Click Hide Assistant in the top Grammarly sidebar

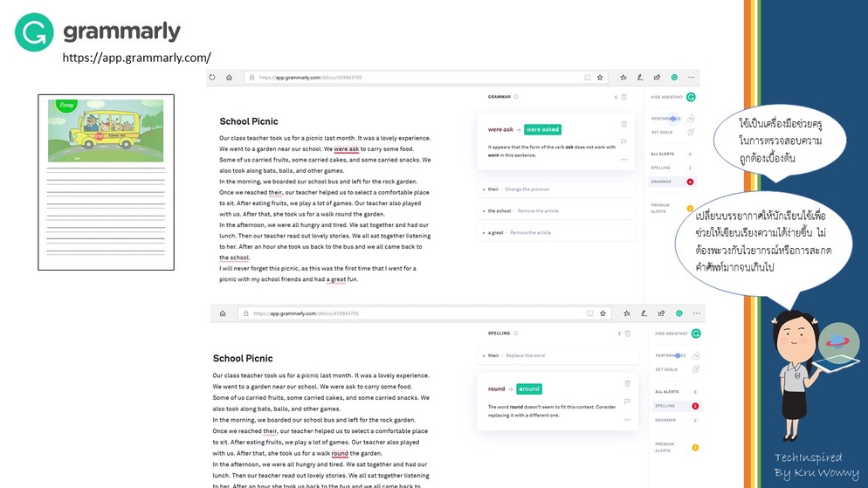[x=672, y=97]
